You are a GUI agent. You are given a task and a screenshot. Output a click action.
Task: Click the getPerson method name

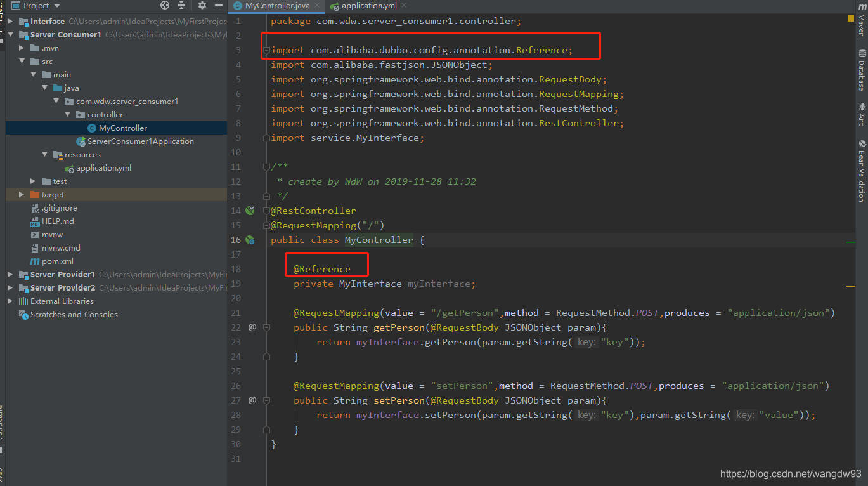399,327
